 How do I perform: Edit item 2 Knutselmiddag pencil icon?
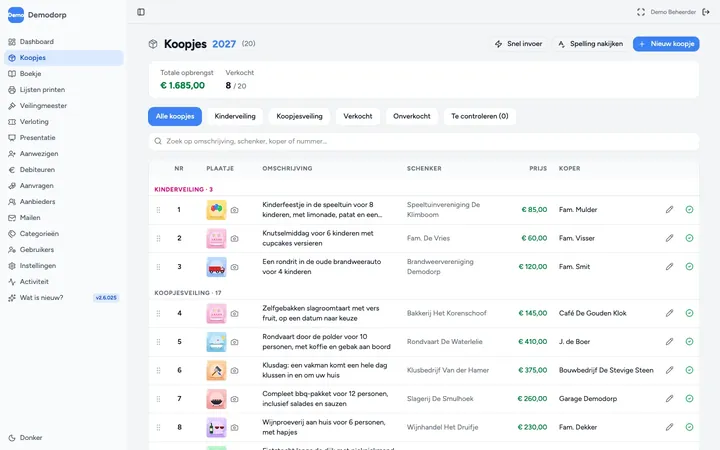[669, 238]
